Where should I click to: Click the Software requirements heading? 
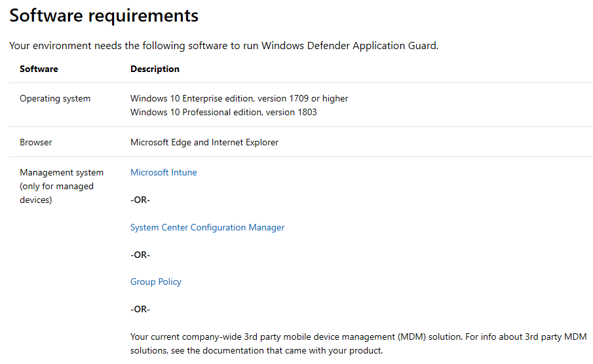[x=104, y=16]
